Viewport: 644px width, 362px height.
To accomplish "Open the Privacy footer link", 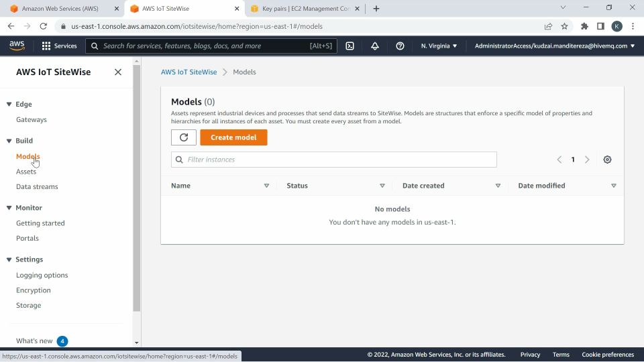I will 530,355.
